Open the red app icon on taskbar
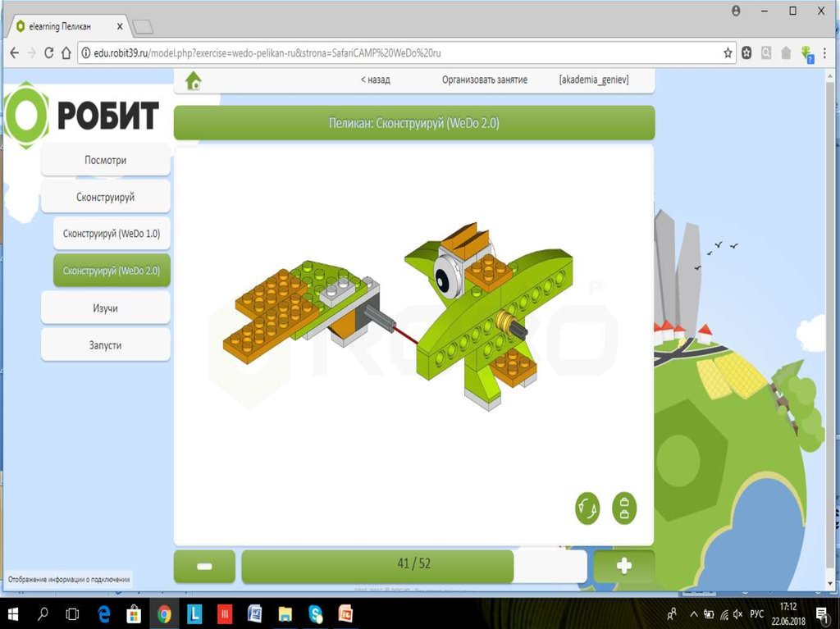 [225, 614]
